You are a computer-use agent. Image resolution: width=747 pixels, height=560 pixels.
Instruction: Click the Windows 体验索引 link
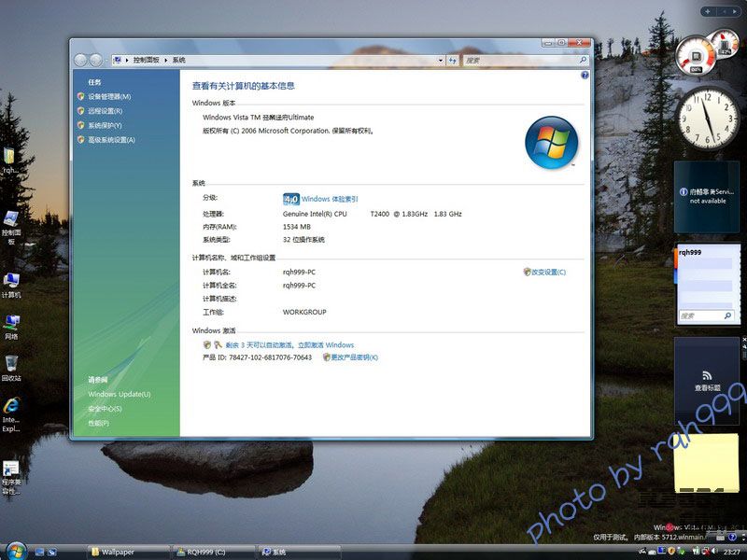pyautogui.click(x=330, y=199)
